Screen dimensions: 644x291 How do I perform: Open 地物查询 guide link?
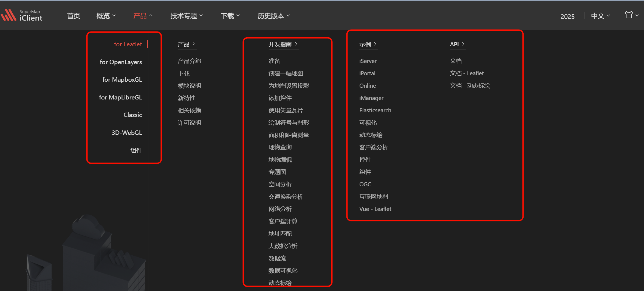point(280,147)
